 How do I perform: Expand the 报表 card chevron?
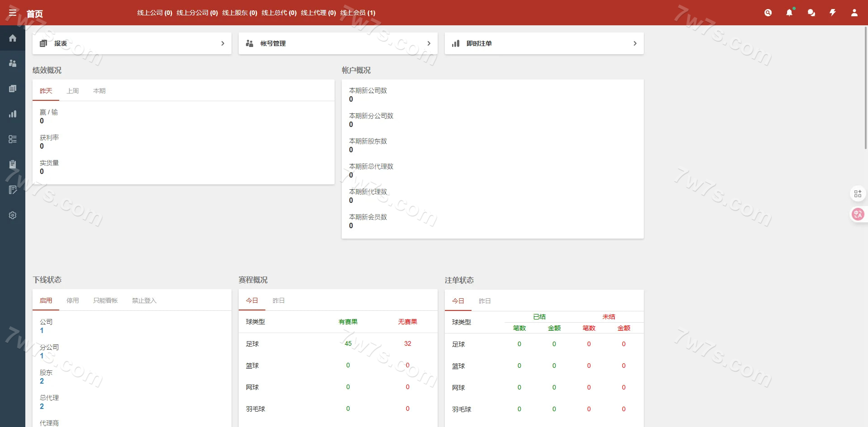[222, 43]
